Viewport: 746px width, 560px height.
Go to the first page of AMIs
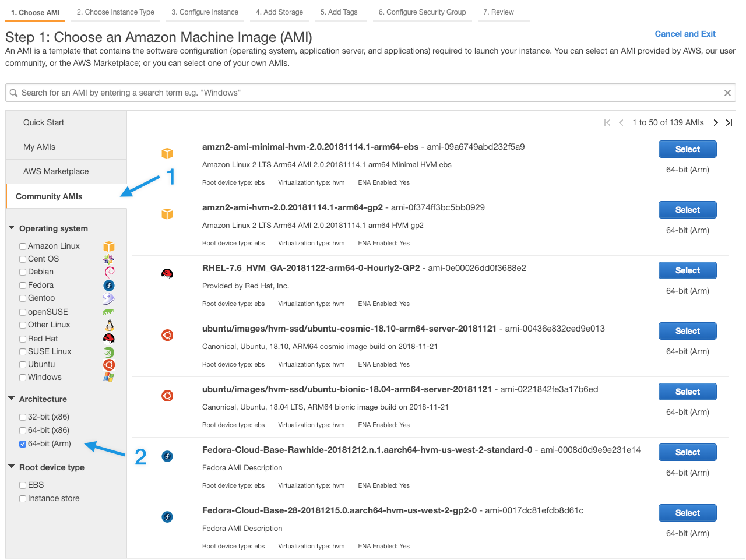pyautogui.click(x=607, y=122)
